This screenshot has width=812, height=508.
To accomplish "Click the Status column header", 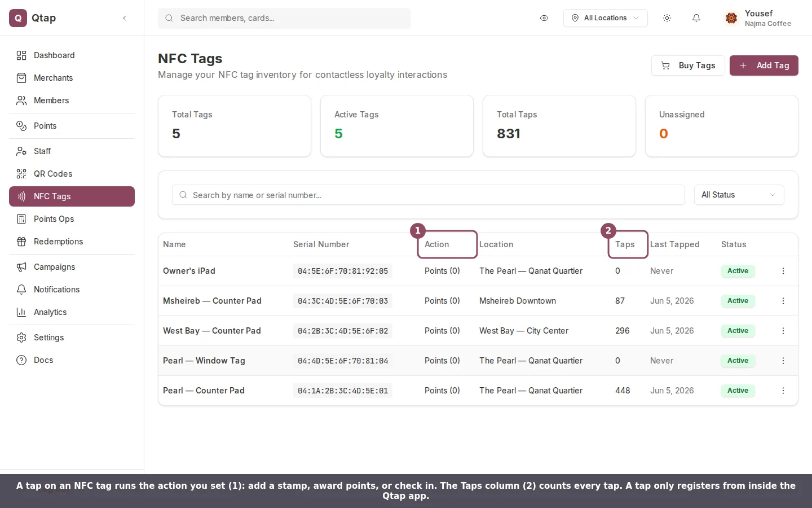I will click(734, 244).
